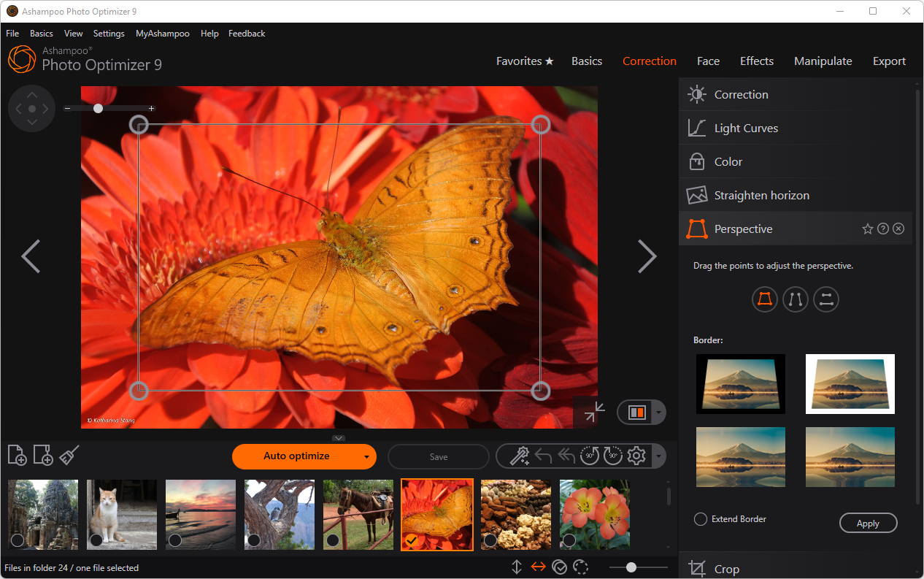Toggle the split before/after comparison view
Image resolution: width=924 pixels, height=579 pixels.
(x=636, y=412)
